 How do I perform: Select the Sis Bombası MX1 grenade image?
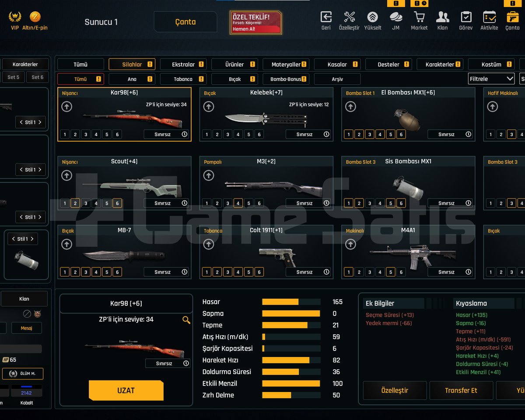408,187
